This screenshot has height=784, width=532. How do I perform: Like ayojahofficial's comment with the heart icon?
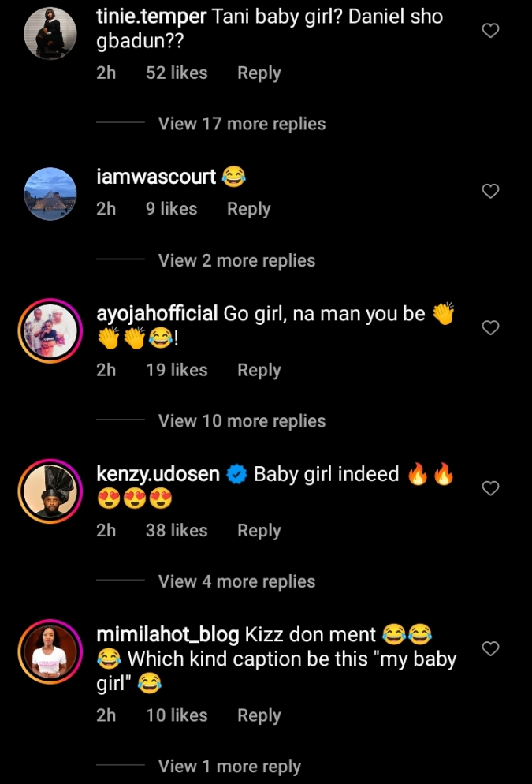click(x=490, y=328)
